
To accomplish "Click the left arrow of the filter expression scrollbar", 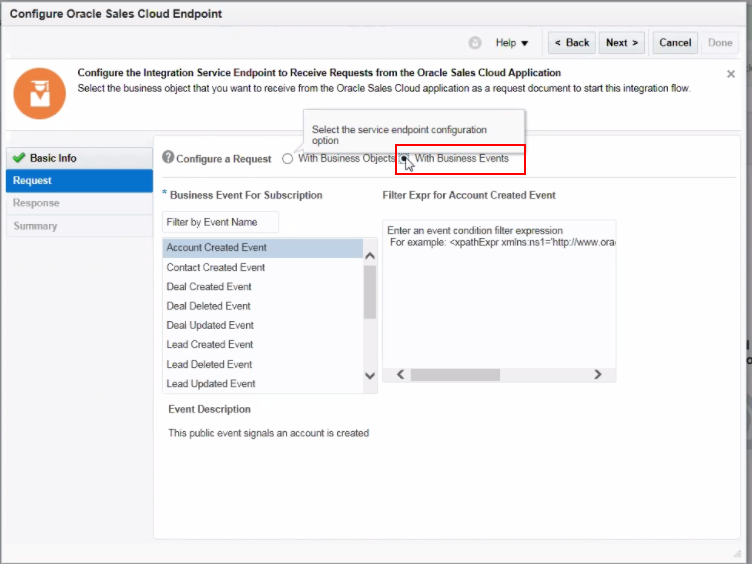I will [x=399, y=374].
